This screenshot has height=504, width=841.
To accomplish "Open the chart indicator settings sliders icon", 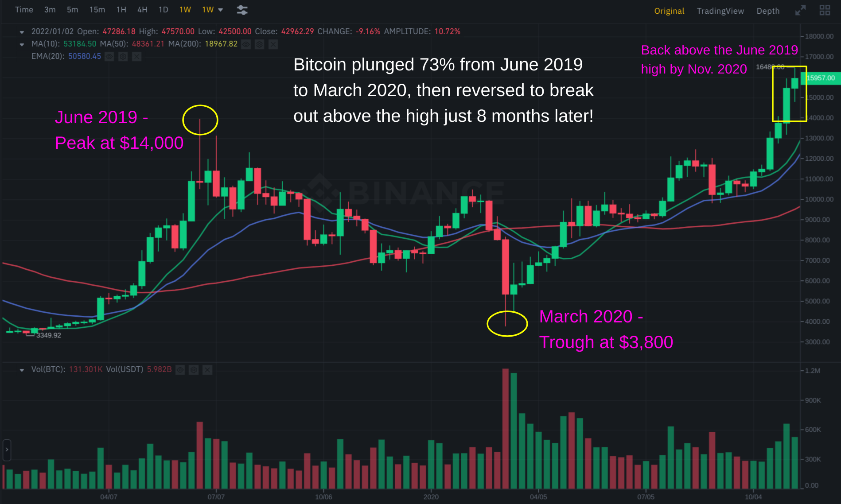I will coord(242,10).
